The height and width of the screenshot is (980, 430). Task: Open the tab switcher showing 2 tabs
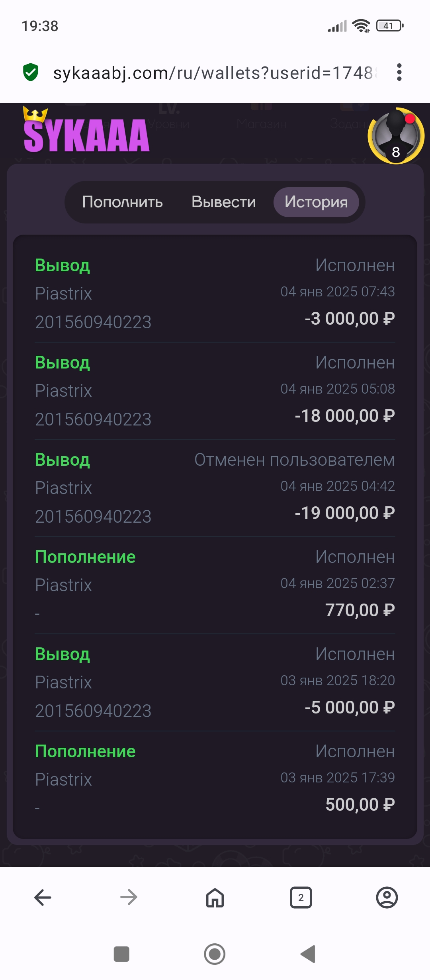pyautogui.click(x=301, y=898)
